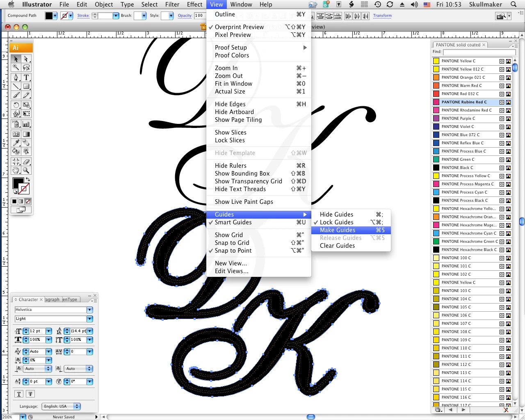The height and width of the screenshot is (420, 525).
Task: Select the Magic Wand tool
Action: coord(16,67)
